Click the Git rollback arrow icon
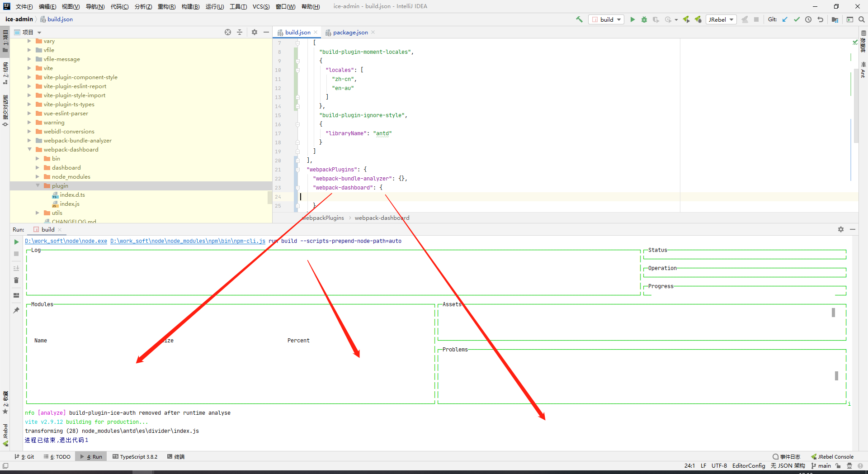The height and width of the screenshot is (474, 868). click(820, 19)
